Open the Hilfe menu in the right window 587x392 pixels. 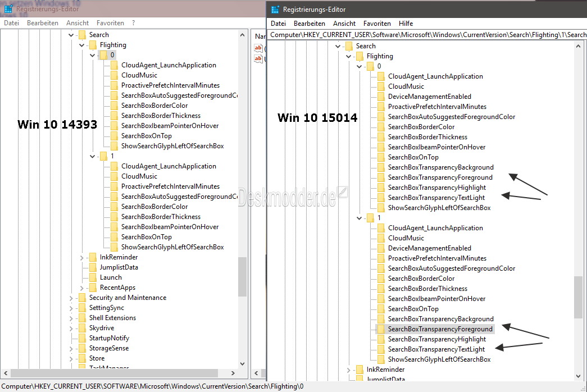tap(406, 23)
